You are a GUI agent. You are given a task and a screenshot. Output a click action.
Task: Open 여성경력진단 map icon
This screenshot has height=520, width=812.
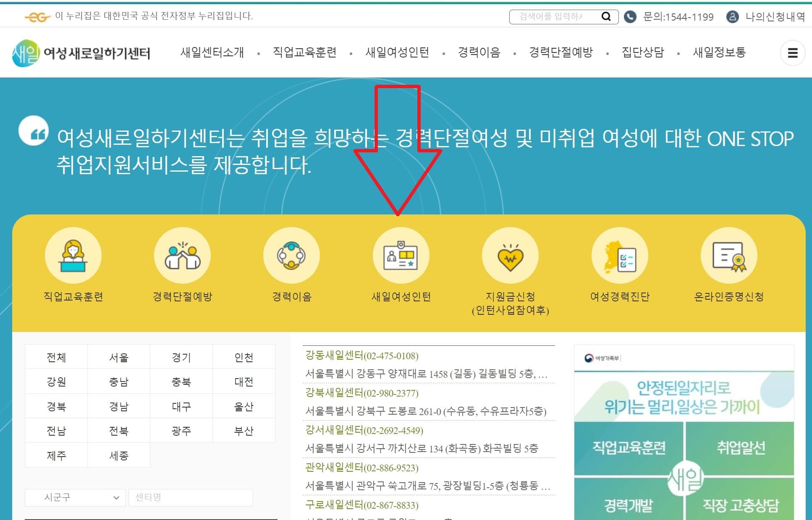pos(620,255)
